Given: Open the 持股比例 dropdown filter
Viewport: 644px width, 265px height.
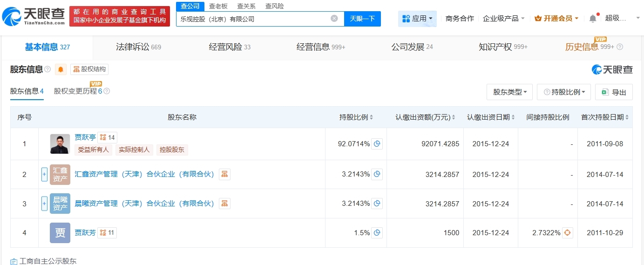Looking at the screenshot, I should (563, 92).
